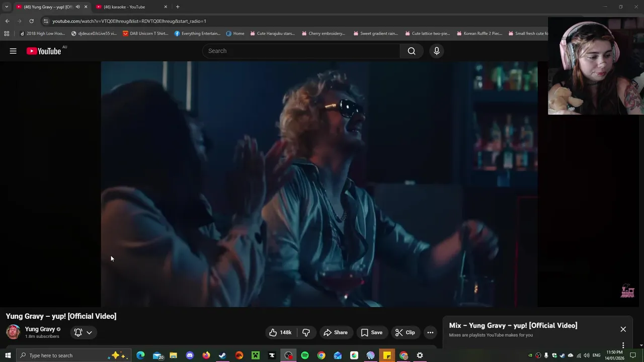Dislike the video with thumbs-down
The image size is (644, 362).
point(306,332)
